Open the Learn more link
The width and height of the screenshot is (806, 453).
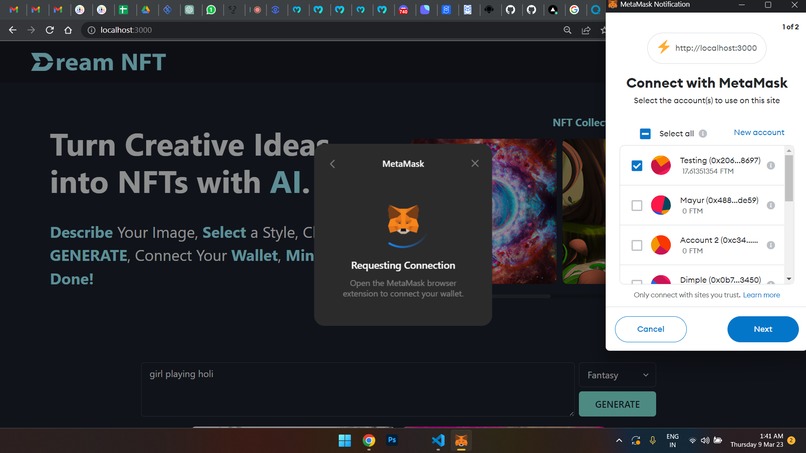[761, 295]
